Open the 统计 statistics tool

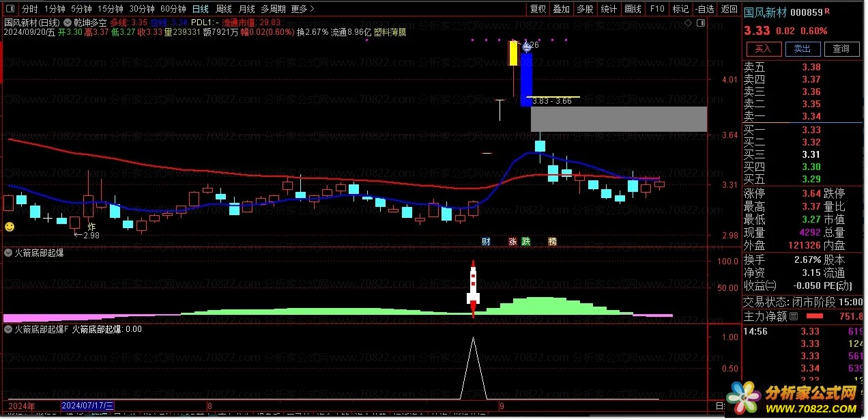tap(609, 10)
